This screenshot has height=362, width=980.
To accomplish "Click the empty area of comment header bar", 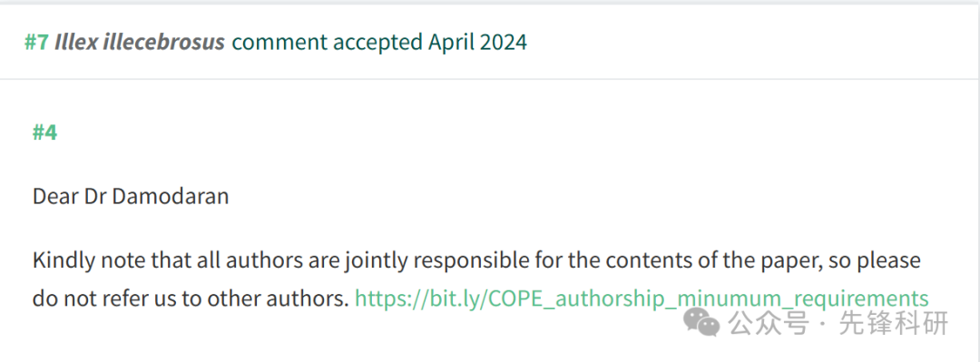I will point(750,43).
